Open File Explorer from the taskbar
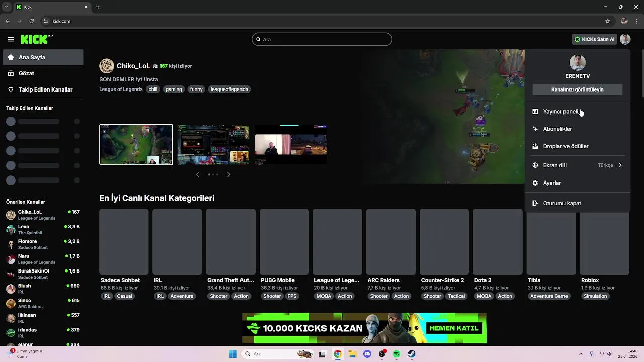The height and width of the screenshot is (362, 644). pos(353,354)
